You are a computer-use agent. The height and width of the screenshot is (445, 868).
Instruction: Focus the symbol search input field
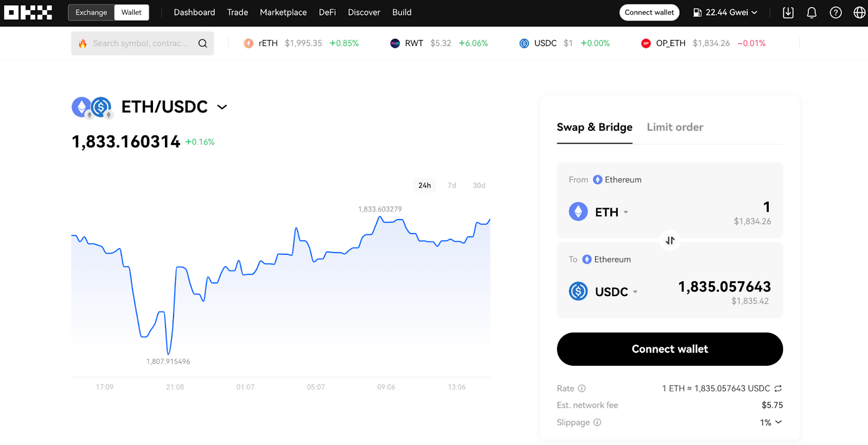(141, 43)
